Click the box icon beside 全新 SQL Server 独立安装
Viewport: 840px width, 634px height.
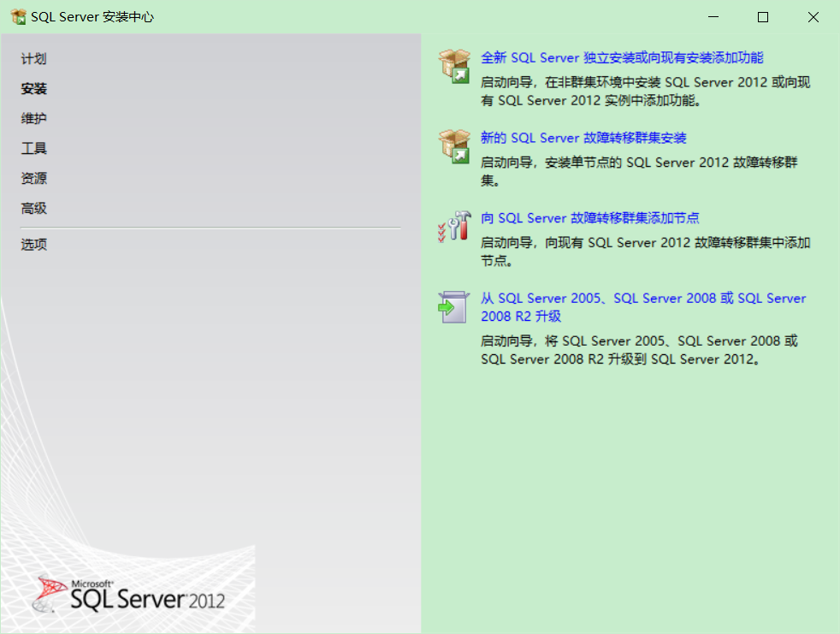(454, 67)
